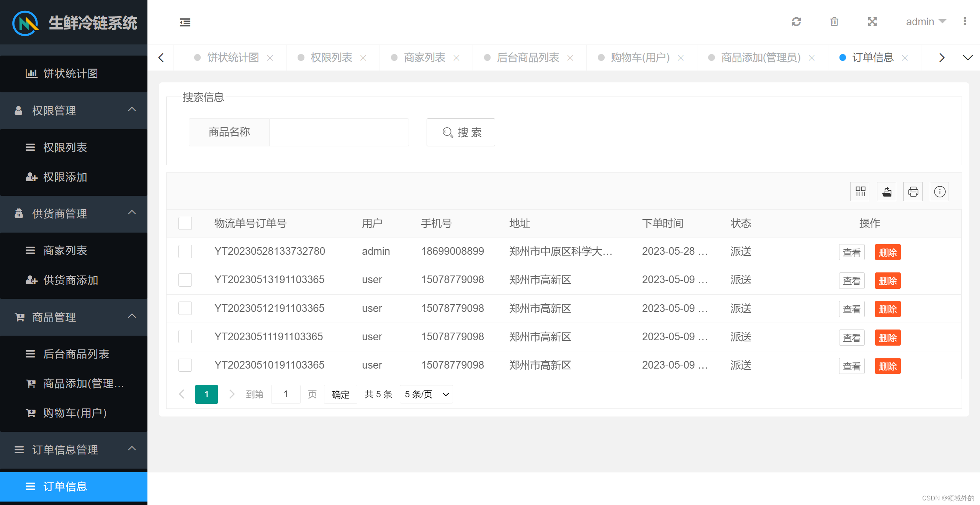Export the order data
Viewport: 980px width, 505px height.
pyautogui.click(x=886, y=192)
